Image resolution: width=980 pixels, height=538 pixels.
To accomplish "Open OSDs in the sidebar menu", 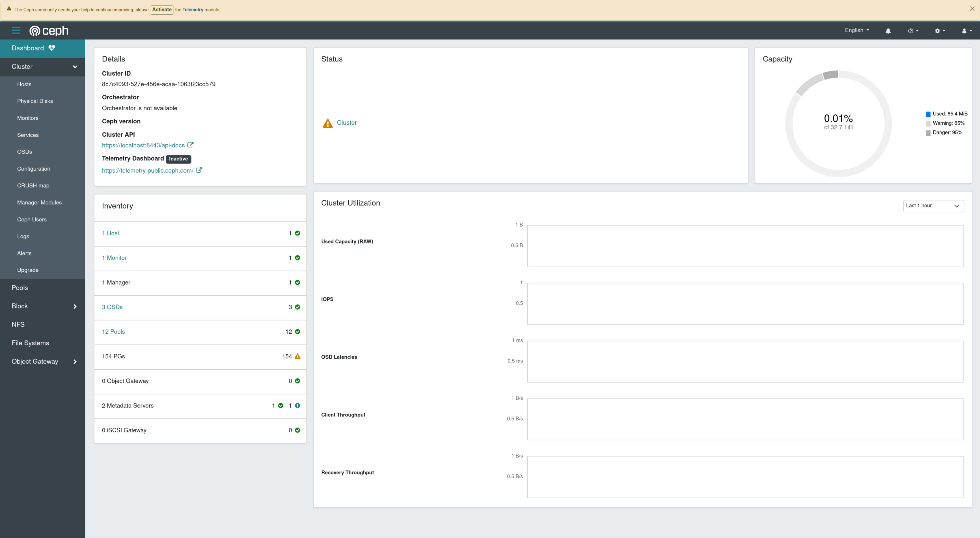I will coord(24,152).
